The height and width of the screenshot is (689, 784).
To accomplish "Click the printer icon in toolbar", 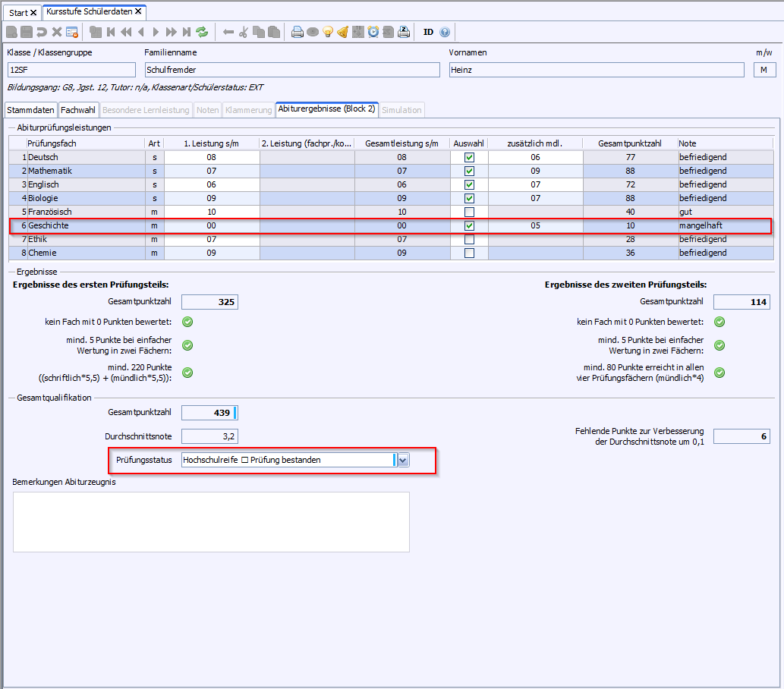I will pos(298,32).
